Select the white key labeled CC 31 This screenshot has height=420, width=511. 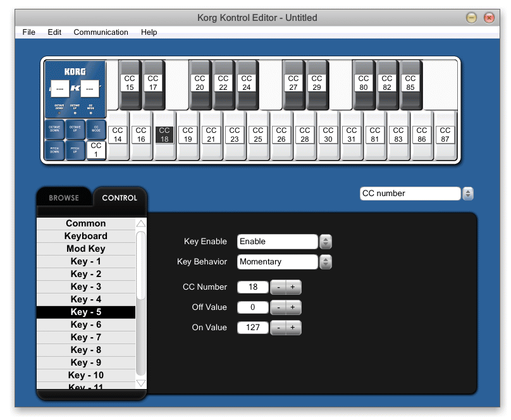[352, 135]
